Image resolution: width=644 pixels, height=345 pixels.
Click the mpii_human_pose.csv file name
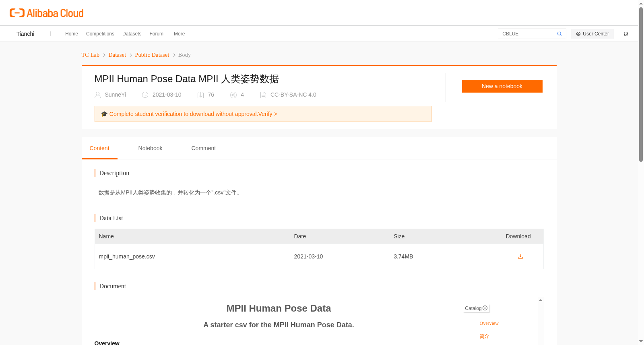click(127, 256)
